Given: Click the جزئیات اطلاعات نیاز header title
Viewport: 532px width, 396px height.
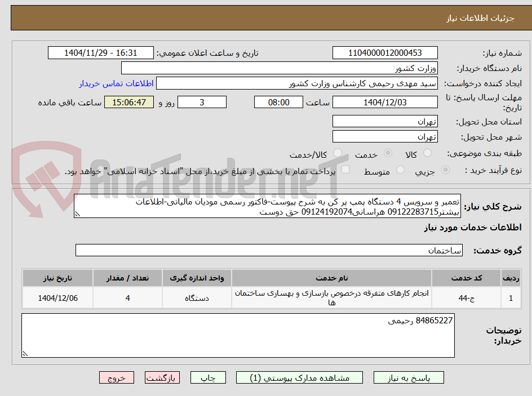Looking at the screenshot, I should tap(480, 19).
